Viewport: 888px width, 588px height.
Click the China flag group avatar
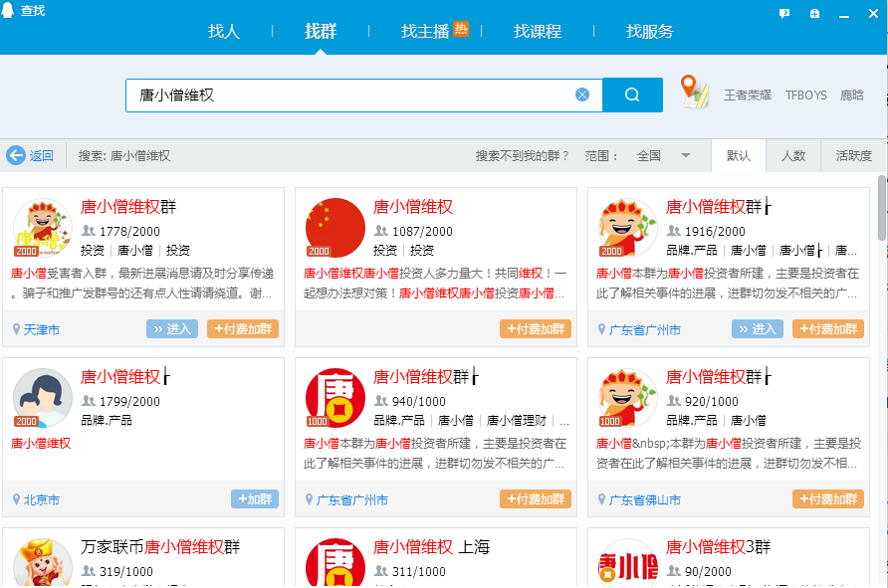click(334, 228)
